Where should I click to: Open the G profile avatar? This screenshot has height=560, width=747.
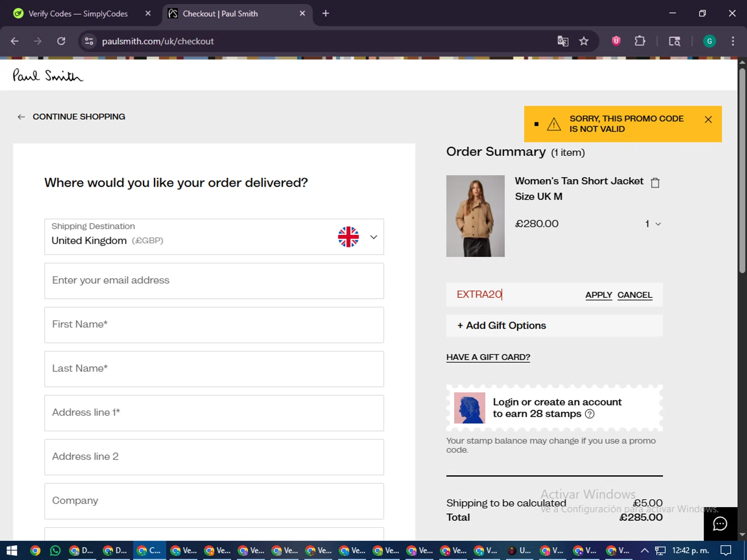(x=710, y=41)
